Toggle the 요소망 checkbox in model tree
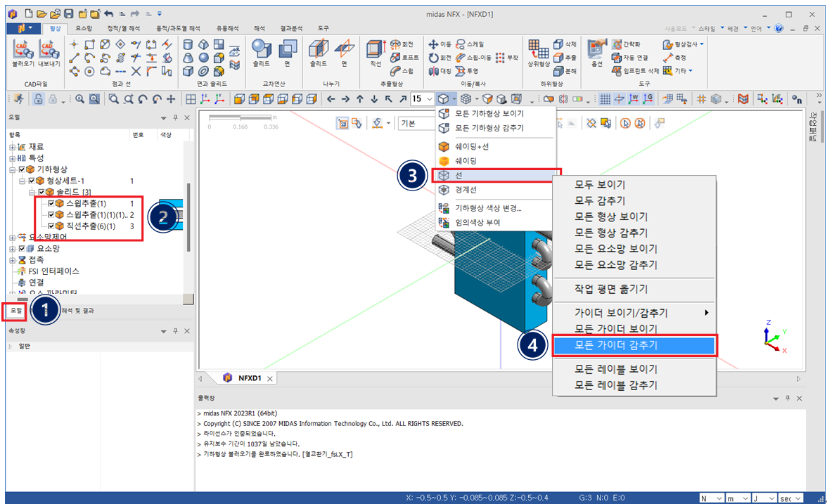827x504 pixels. tap(22, 248)
